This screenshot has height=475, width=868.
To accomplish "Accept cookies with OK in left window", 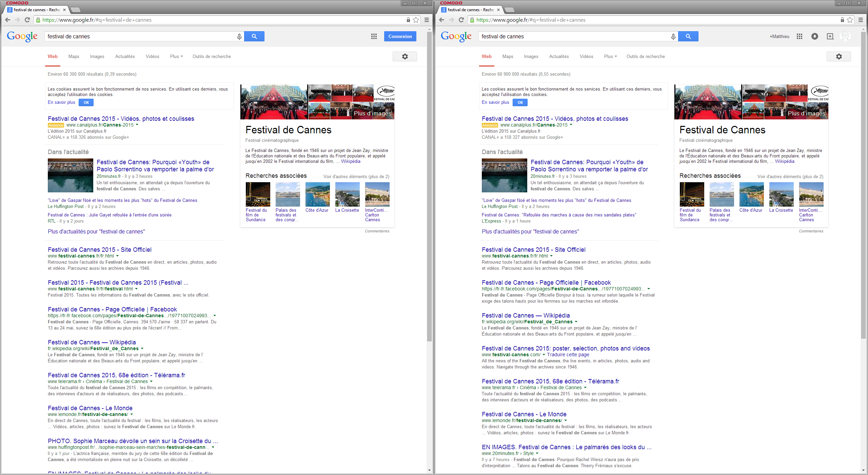I will coord(86,102).
